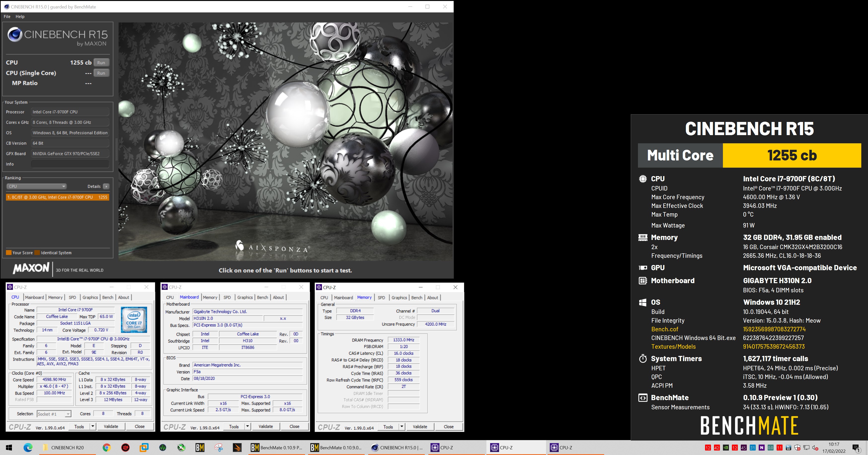Open the About tab in the CPU-Z Memory window
Screen dimensions: 868x455
pyautogui.click(x=433, y=298)
